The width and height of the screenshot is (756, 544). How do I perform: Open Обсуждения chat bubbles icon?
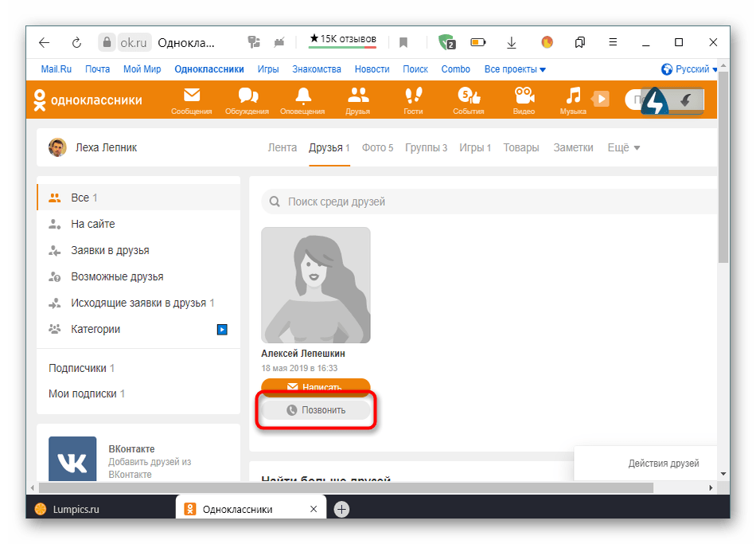click(x=247, y=96)
